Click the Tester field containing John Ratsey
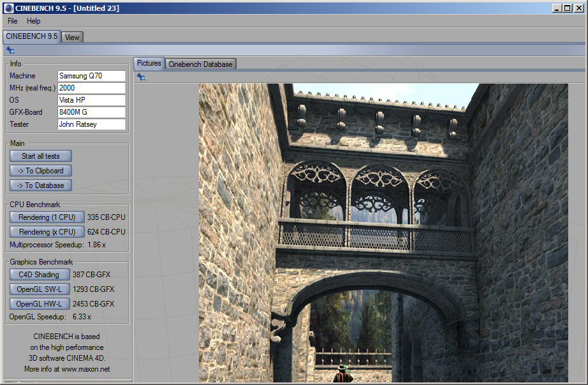 click(91, 124)
